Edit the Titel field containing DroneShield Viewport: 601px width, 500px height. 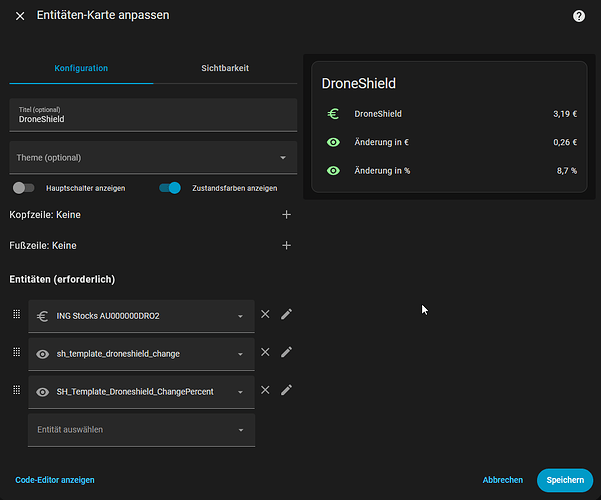(x=153, y=115)
